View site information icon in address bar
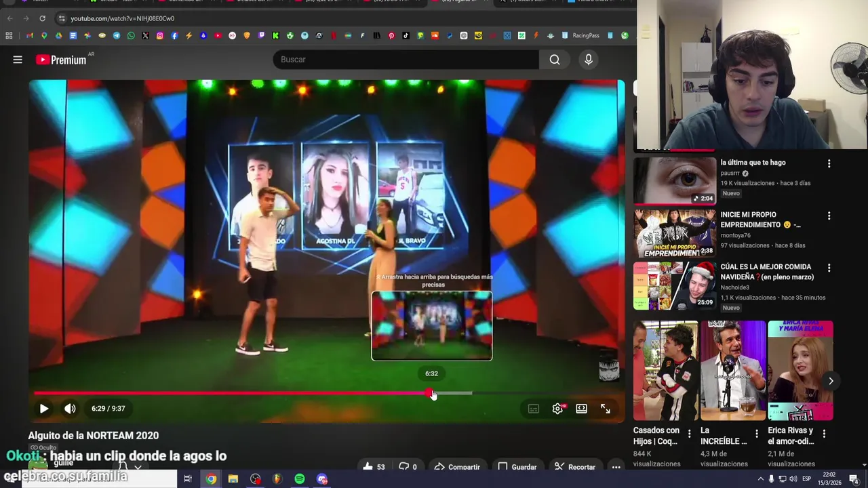This screenshot has width=868, height=488. coord(62,18)
